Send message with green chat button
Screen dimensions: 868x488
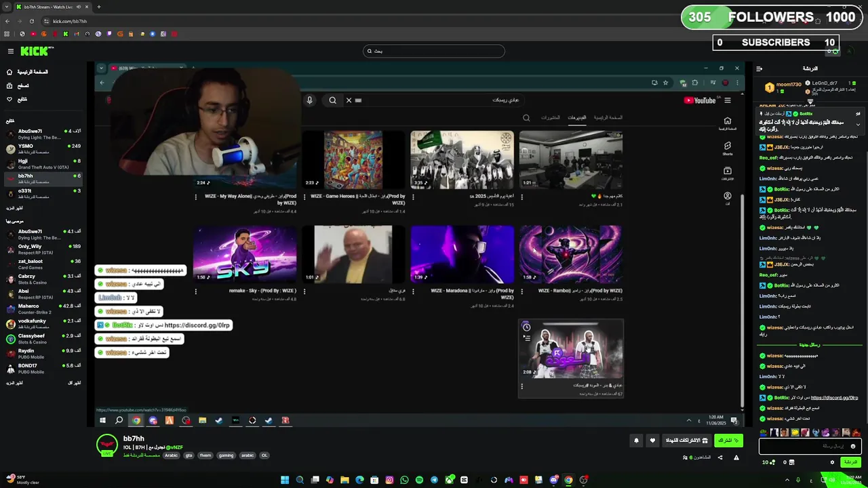coord(850,462)
